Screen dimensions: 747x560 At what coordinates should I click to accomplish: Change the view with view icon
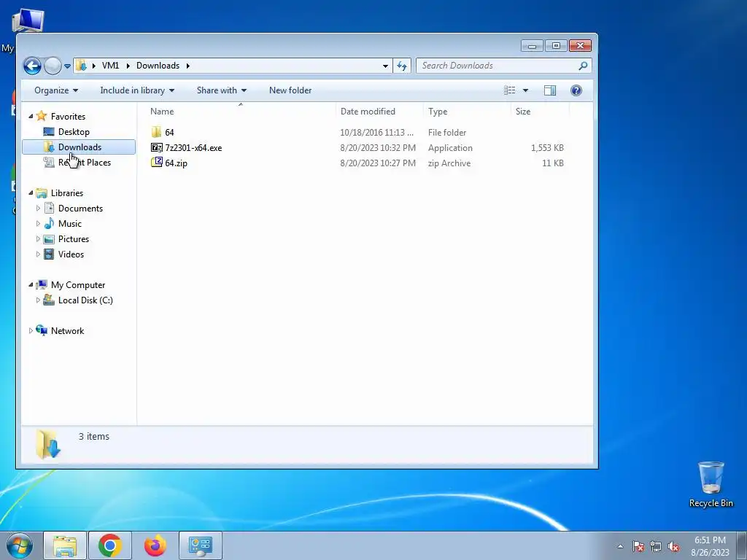(510, 90)
